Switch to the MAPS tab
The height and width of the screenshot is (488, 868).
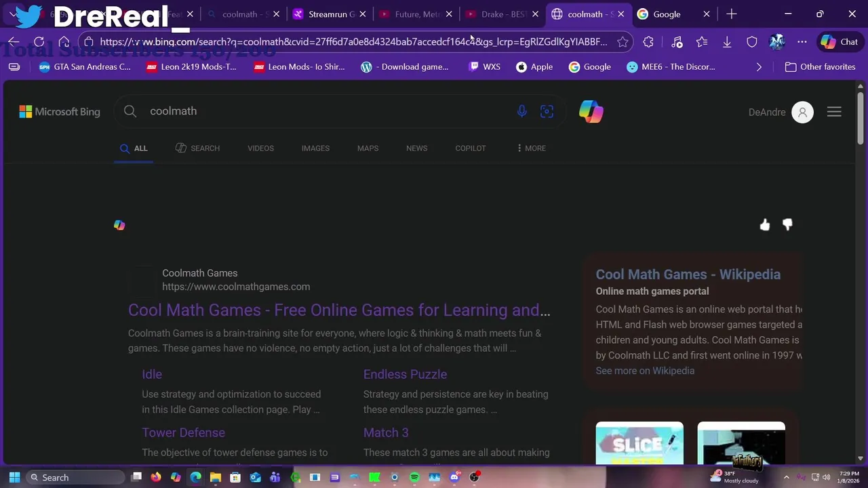pos(368,148)
